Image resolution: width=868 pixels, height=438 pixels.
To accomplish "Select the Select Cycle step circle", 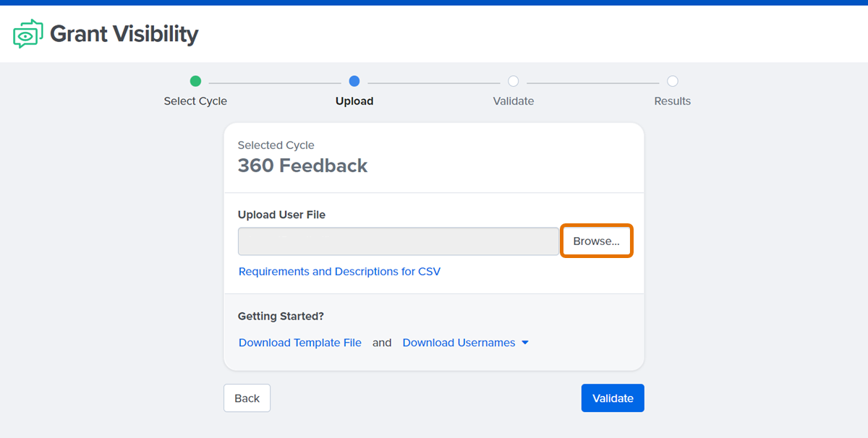I will point(195,82).
